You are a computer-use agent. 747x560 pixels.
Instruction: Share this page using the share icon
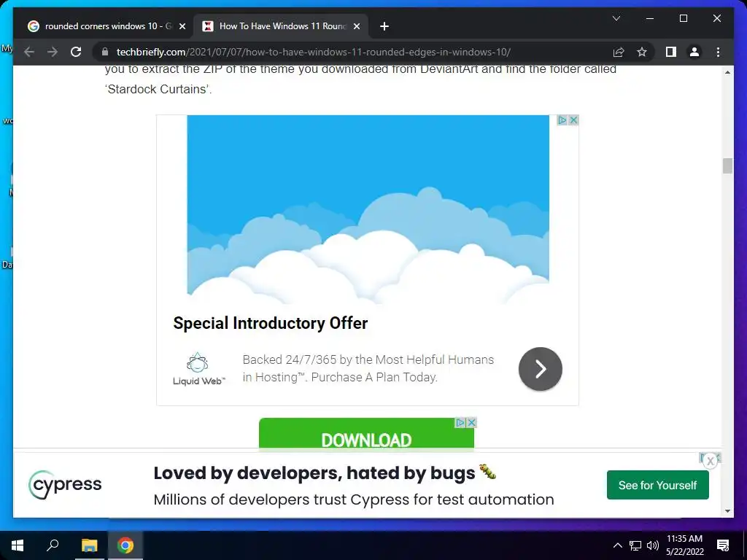(619, 52)
